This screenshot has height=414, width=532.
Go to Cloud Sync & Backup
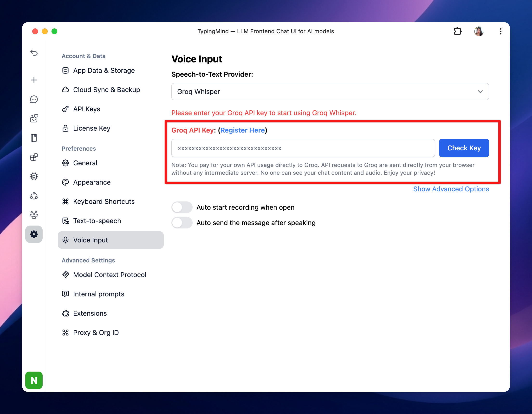[x=110, y=90]
